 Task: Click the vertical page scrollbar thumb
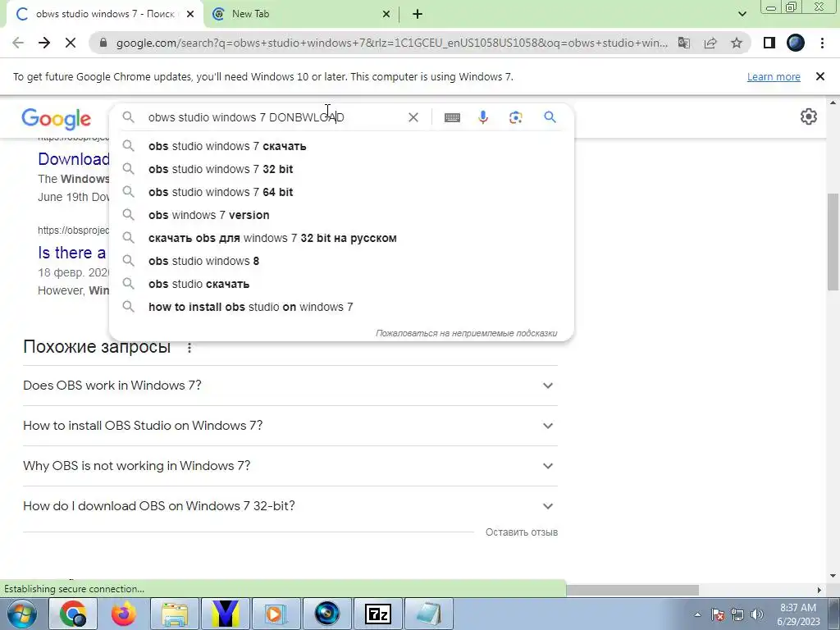coord(833,242)
